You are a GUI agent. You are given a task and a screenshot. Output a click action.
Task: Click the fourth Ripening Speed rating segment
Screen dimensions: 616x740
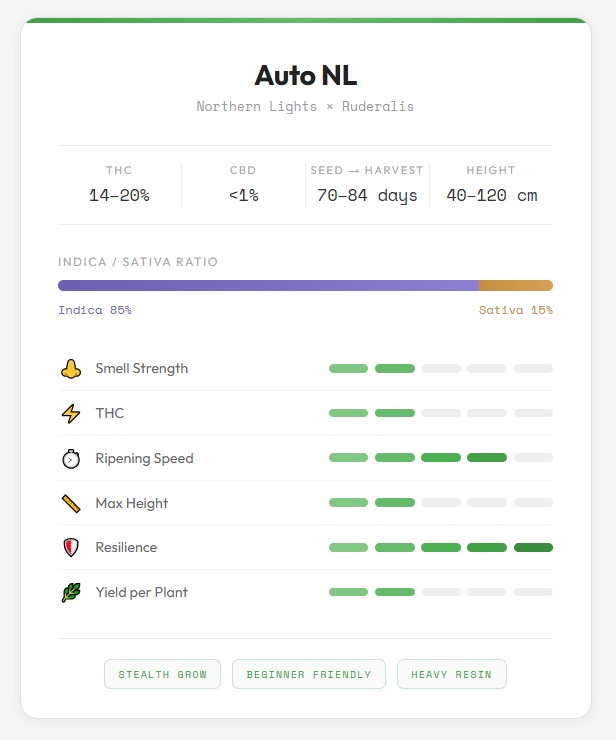pos(487,458)
